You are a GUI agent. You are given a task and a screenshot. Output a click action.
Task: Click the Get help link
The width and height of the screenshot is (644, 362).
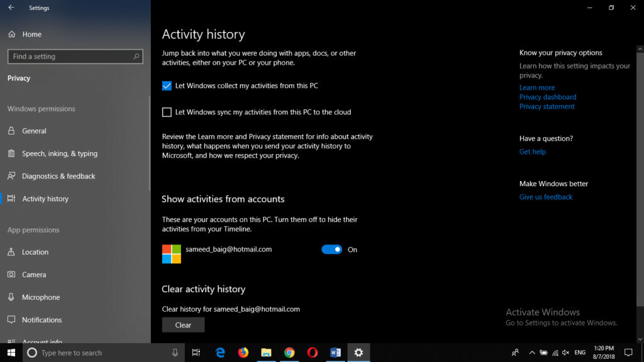tap(532, 151)
